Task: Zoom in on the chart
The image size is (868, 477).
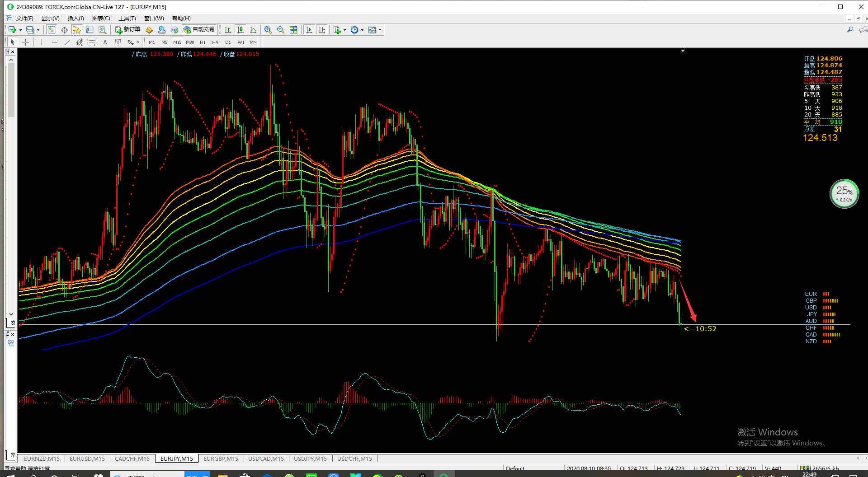Action: (x=268, y=30)
